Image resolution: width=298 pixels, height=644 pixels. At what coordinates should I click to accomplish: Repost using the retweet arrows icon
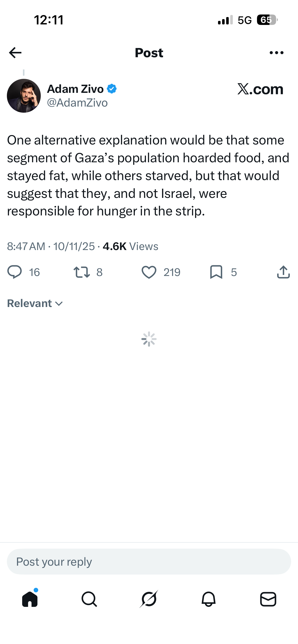click(82, 272)
